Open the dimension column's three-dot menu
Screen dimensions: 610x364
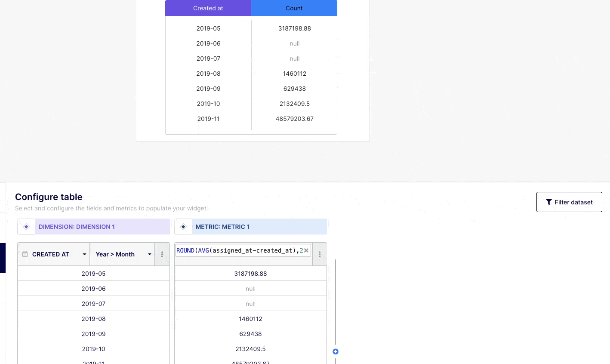[162, 254]
